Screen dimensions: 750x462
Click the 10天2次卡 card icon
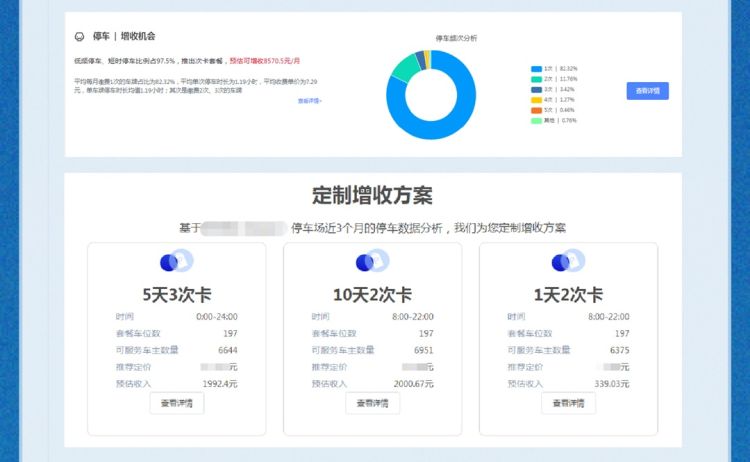pyautogui.click(x=372, y=262)
